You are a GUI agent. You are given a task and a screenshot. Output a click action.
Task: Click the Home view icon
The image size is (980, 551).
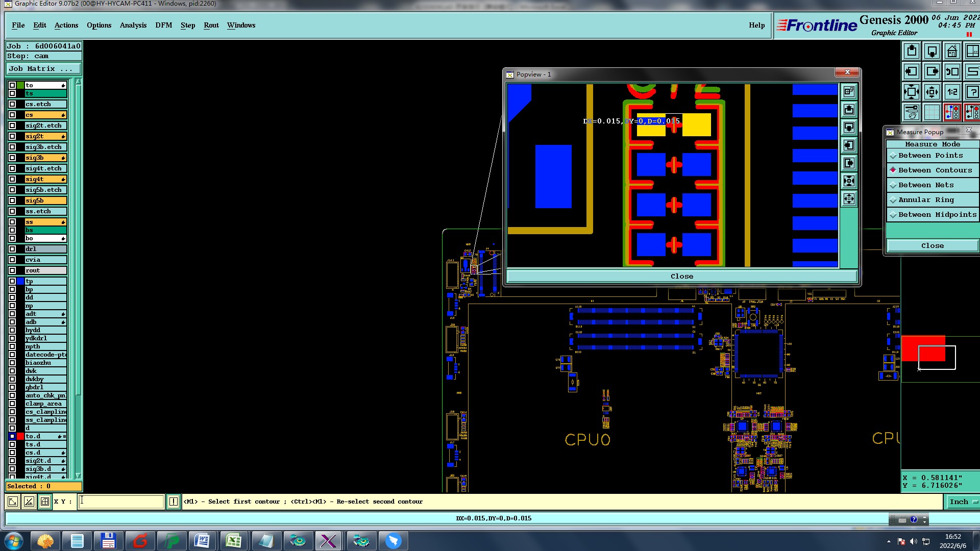coord(952,52)
